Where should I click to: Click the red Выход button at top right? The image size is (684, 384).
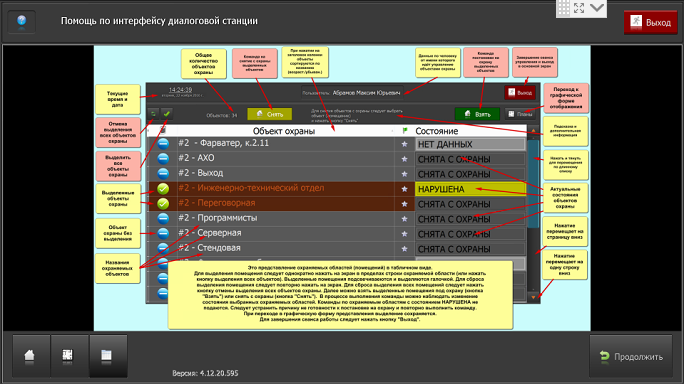(x=651, y=22)
